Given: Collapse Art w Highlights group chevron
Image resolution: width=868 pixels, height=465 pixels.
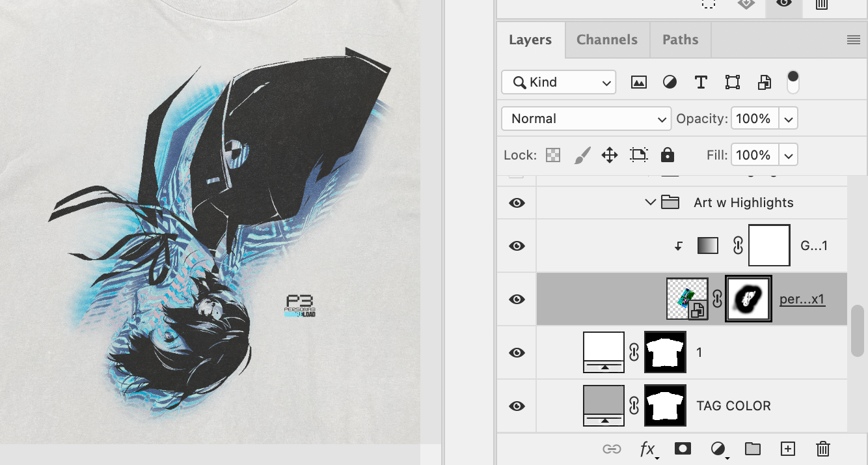Looking at the screenshot, I should tap(650, 203).
